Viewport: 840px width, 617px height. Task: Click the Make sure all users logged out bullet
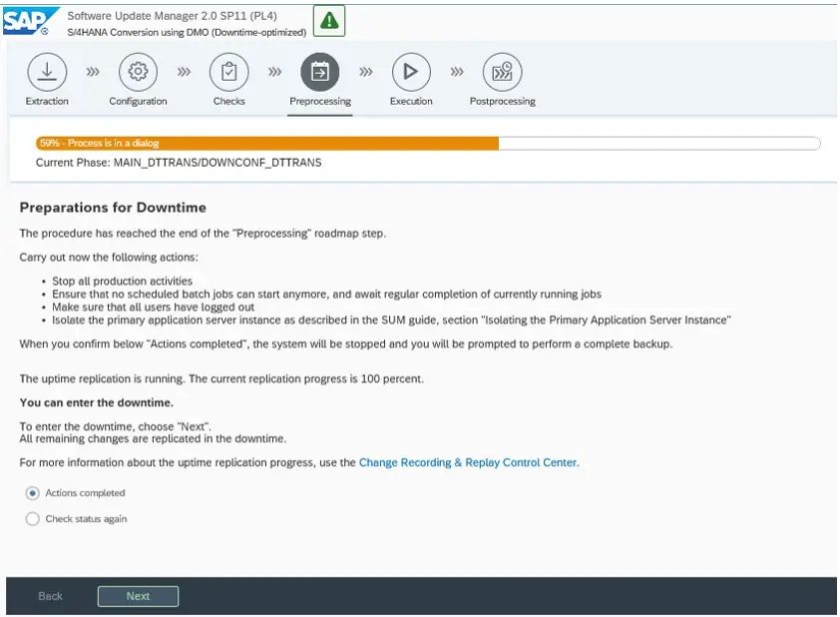pos(154,308)
